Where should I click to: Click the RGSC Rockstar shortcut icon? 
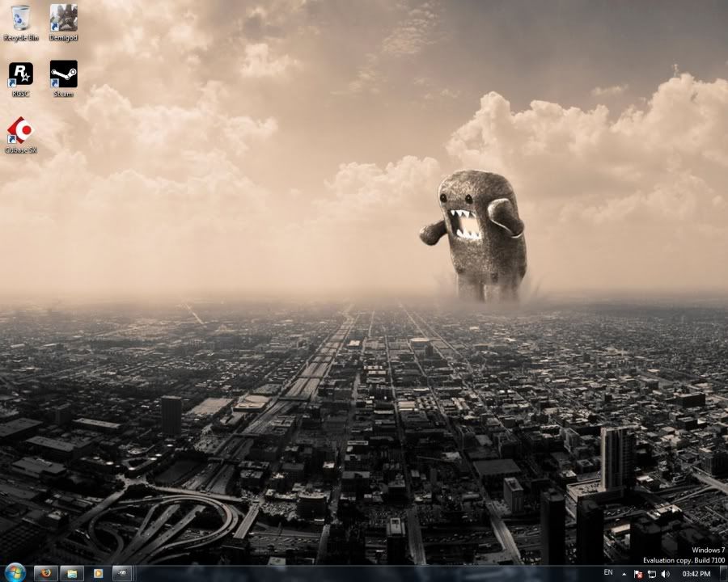tap(21, 75)
